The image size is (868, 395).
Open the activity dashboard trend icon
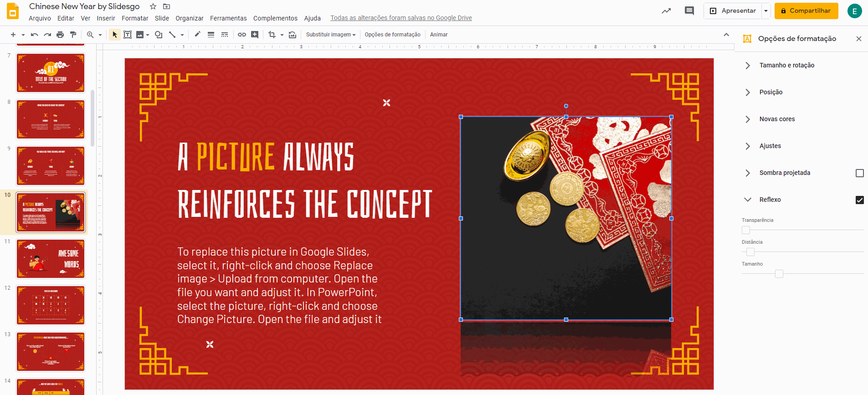pos(666,11)
